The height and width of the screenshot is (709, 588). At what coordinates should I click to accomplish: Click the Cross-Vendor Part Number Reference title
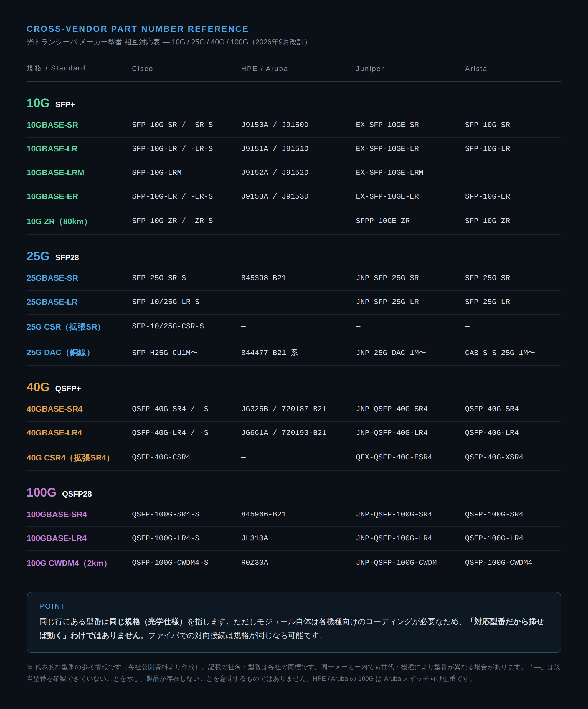(x=137, y=29)
